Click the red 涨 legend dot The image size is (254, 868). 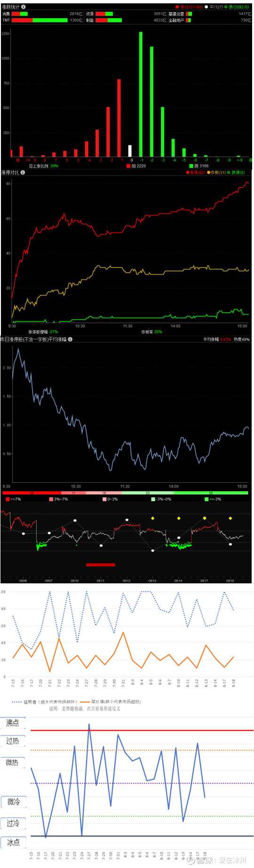point(177,7)
